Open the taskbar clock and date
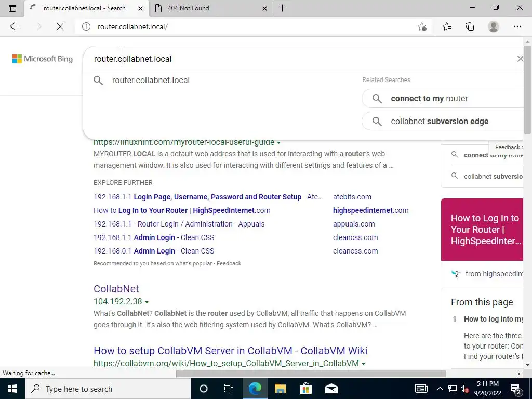Screen dimensions: 532x399 click(488, 389)
